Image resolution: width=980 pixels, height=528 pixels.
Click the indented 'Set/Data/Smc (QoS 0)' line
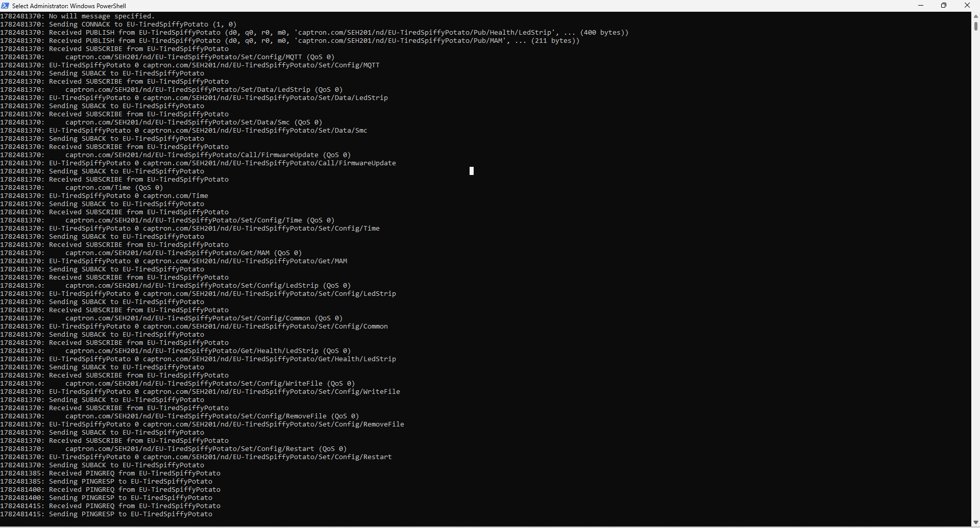pyautogui.click(x=161, y=122)
